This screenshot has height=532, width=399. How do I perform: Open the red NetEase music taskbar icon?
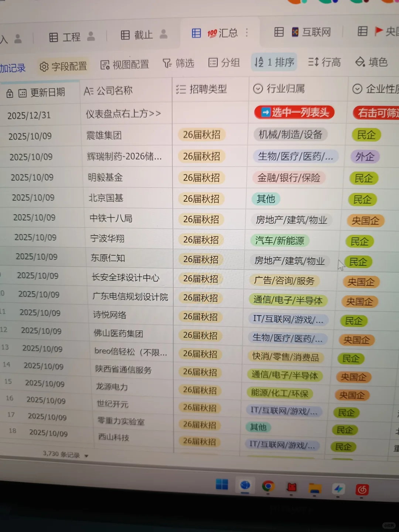click(x=362, y=490)
